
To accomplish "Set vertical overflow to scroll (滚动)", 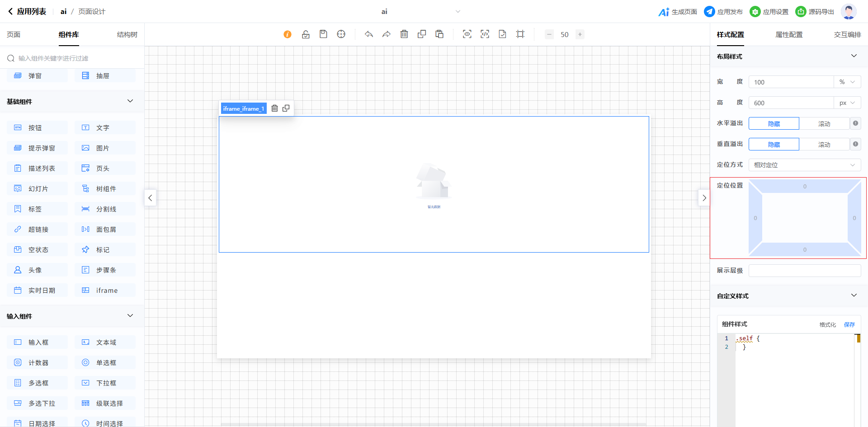I will click(824, 145).
